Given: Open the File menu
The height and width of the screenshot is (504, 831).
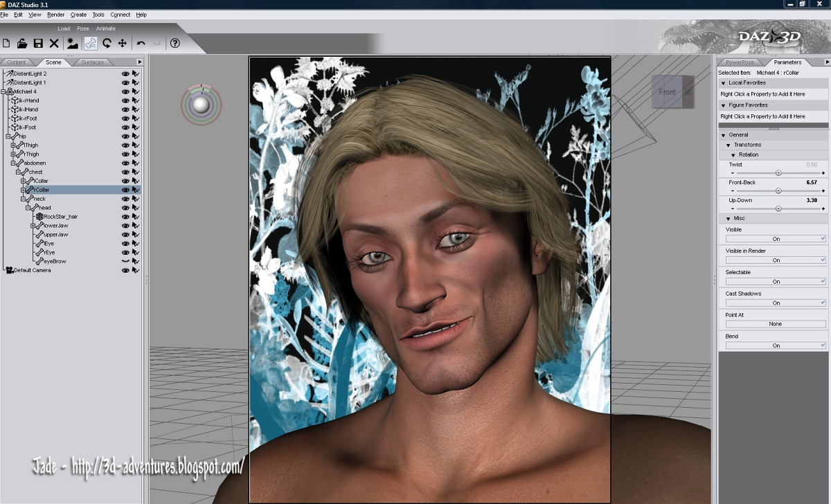Looking at the screenshot, I should coord(4,15).
